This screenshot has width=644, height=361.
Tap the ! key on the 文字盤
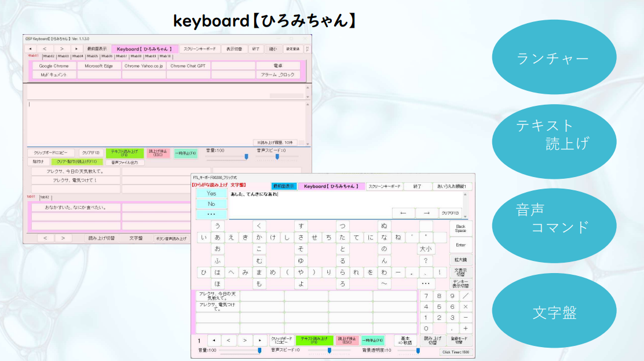pos(440,272)
